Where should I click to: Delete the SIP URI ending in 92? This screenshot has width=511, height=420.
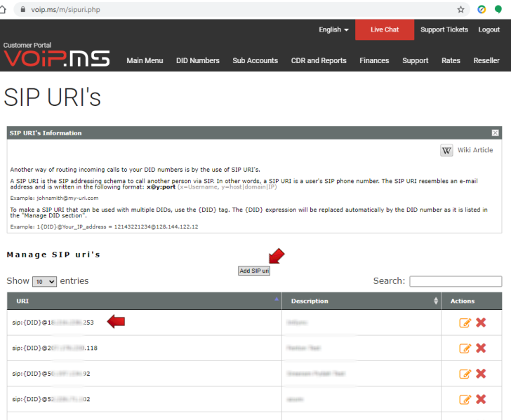point(481,374)
